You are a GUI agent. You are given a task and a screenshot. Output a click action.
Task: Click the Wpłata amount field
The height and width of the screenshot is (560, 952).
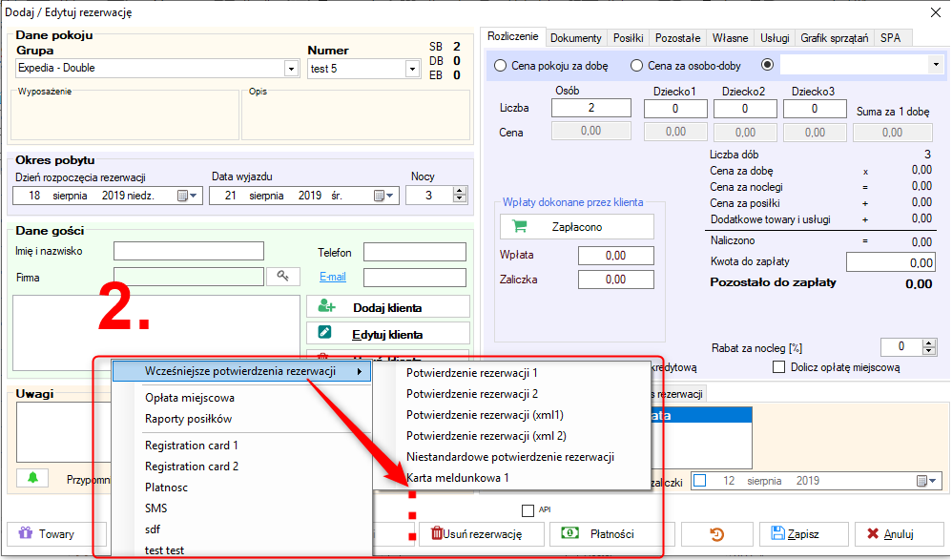(x=615, y=256)
